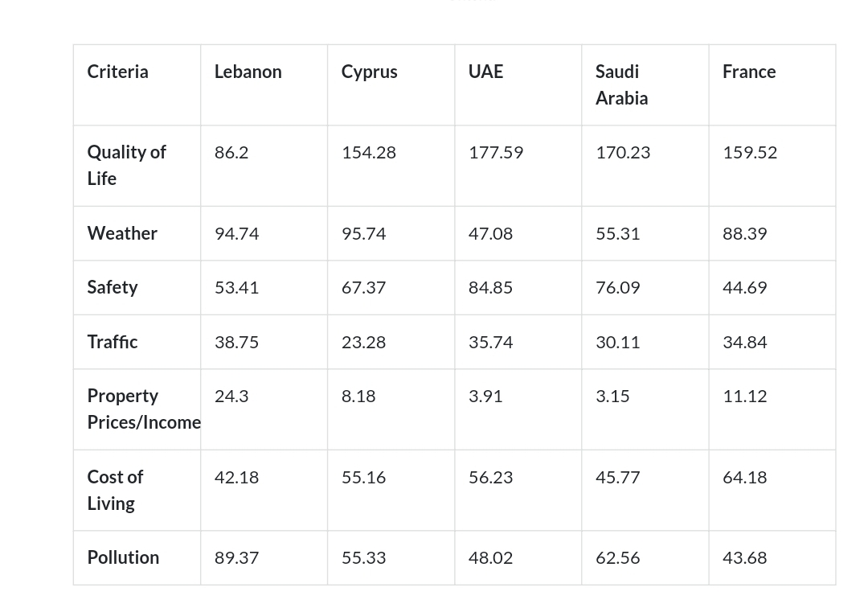Select France cost of living value 64.18

(744, 478)
